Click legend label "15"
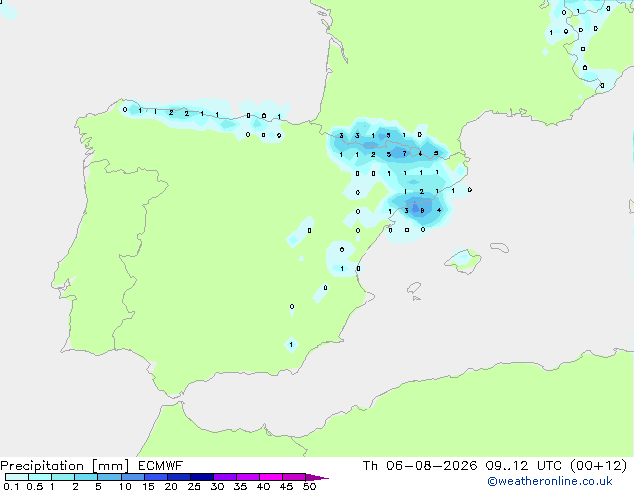This screenshot has width=634, height=490. point(148,486)
